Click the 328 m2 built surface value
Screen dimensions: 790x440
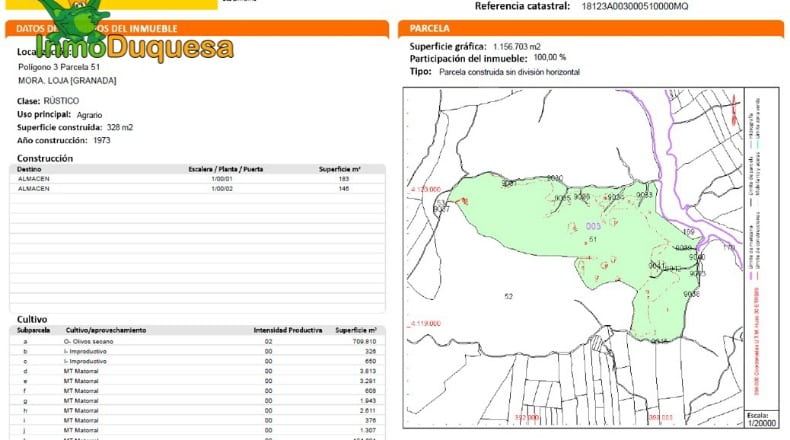(x=120, y=128)
